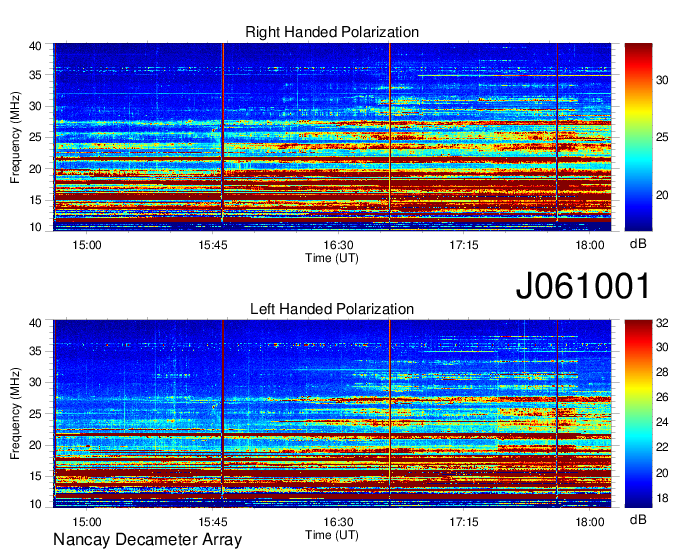680x552 pixels.
Task: Click the 30 value on the left-handed color bar
Action: tap(662, 347)
